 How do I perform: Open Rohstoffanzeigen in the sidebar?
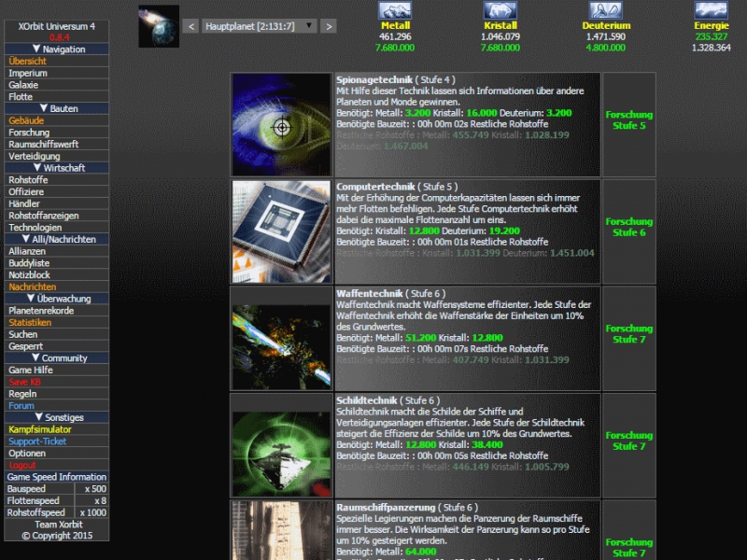point(43,216)
